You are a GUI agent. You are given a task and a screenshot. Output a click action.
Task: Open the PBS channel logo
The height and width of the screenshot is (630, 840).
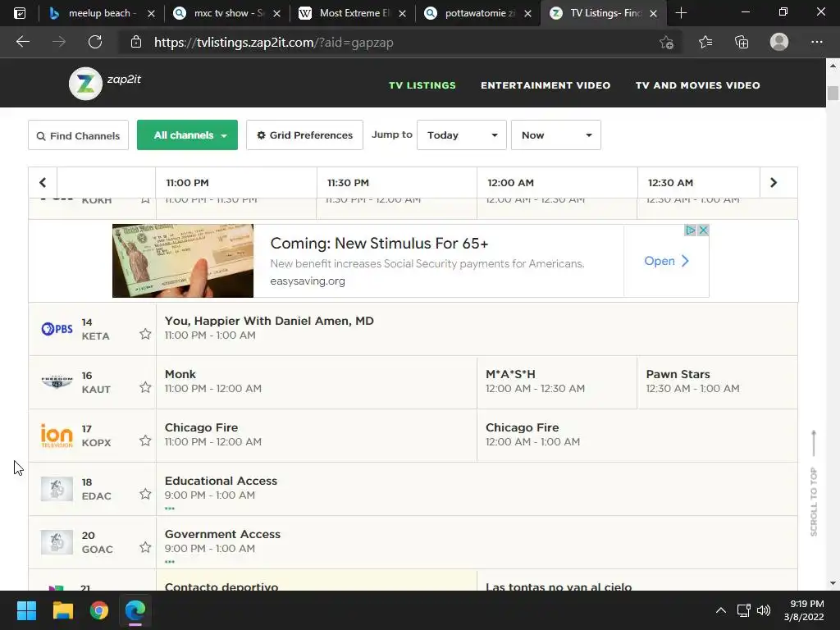pos(57,328)
